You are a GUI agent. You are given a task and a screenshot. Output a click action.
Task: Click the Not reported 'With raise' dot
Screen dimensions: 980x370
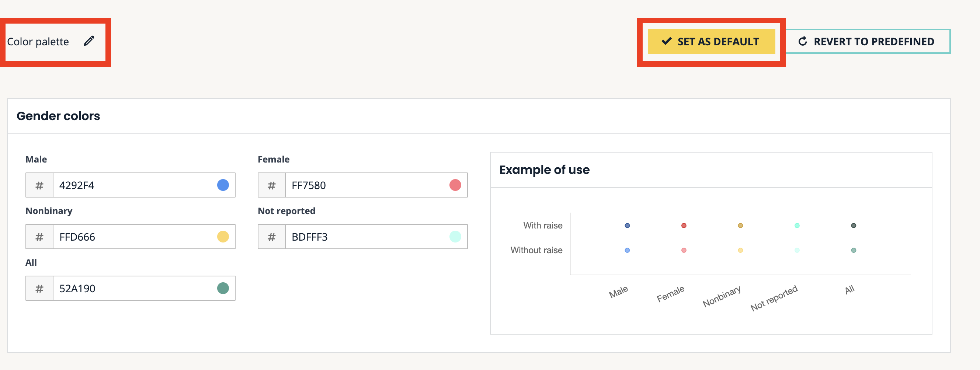tap(797, 226)
